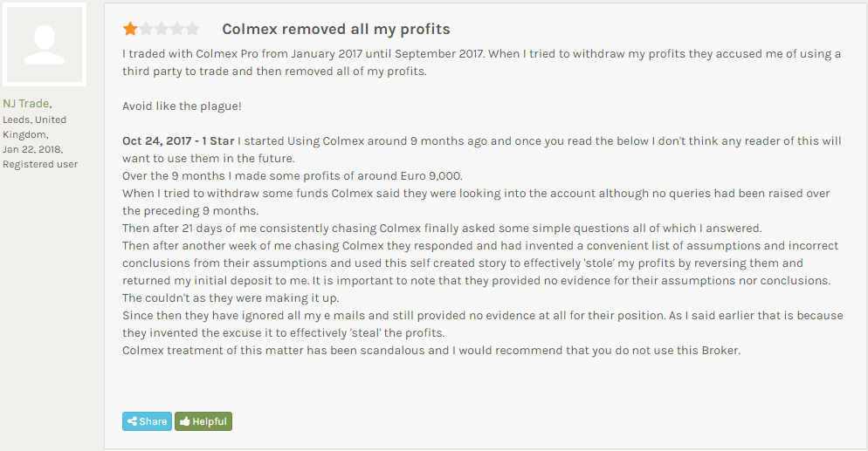The image size is (868, 451).
Task: Click the filled orange first star
Action: [x=130, y=30]
